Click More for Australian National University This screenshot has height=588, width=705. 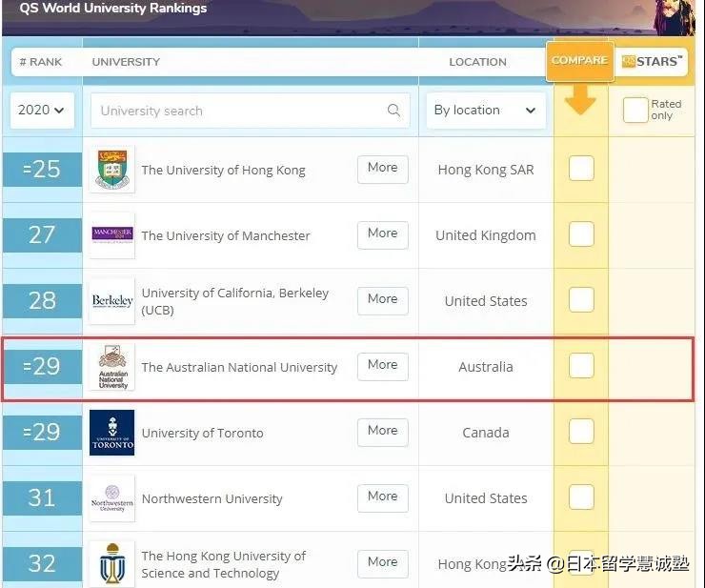pyautogui.click(x=383, y=366)
